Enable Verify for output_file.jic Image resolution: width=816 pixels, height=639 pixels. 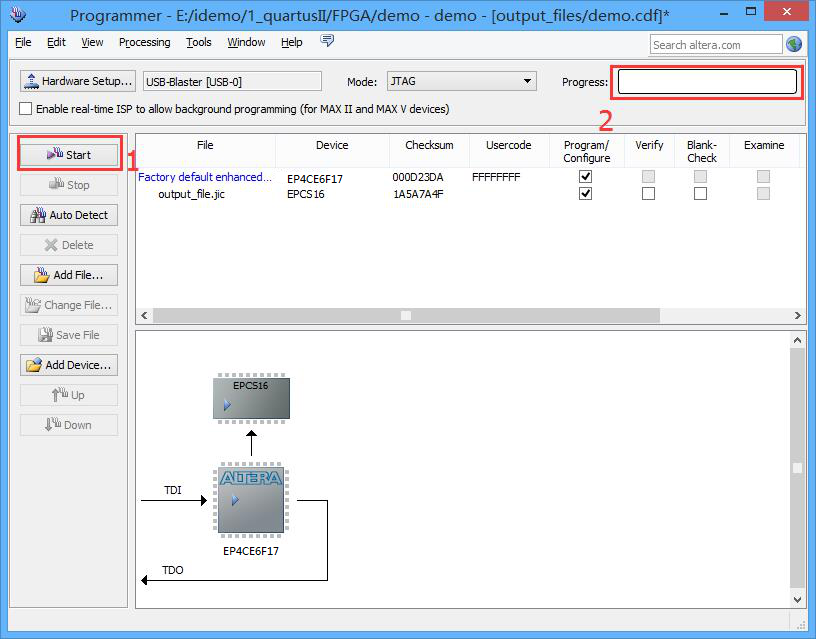pyautogui.click(x=648, y=194)
